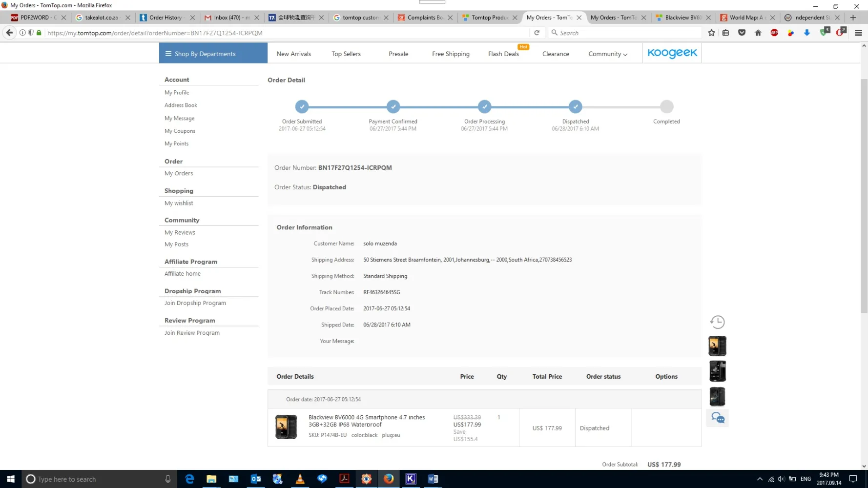Click the Dispatched step circle
The height and width of the screenshot is (488, 868).
click(576, 106)
